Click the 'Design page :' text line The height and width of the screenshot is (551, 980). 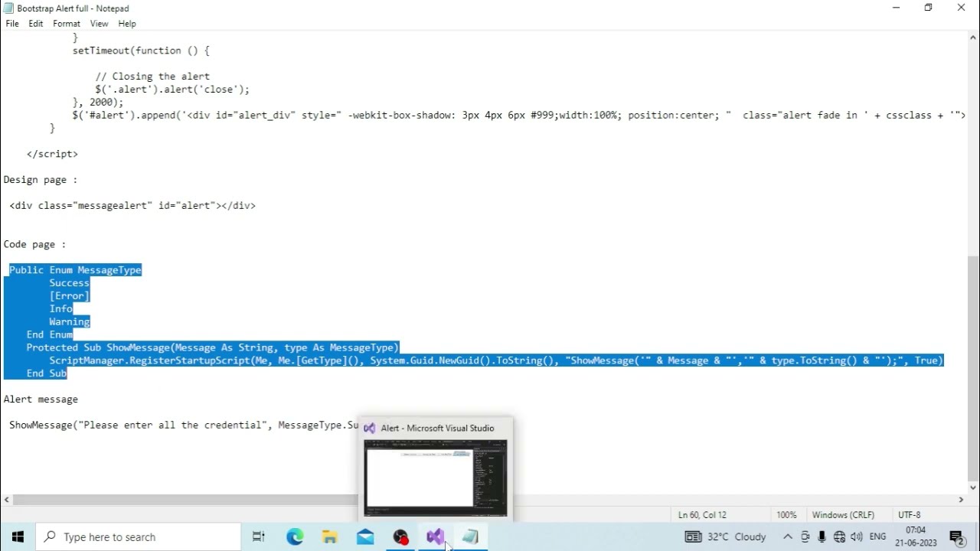coord(41,180)
